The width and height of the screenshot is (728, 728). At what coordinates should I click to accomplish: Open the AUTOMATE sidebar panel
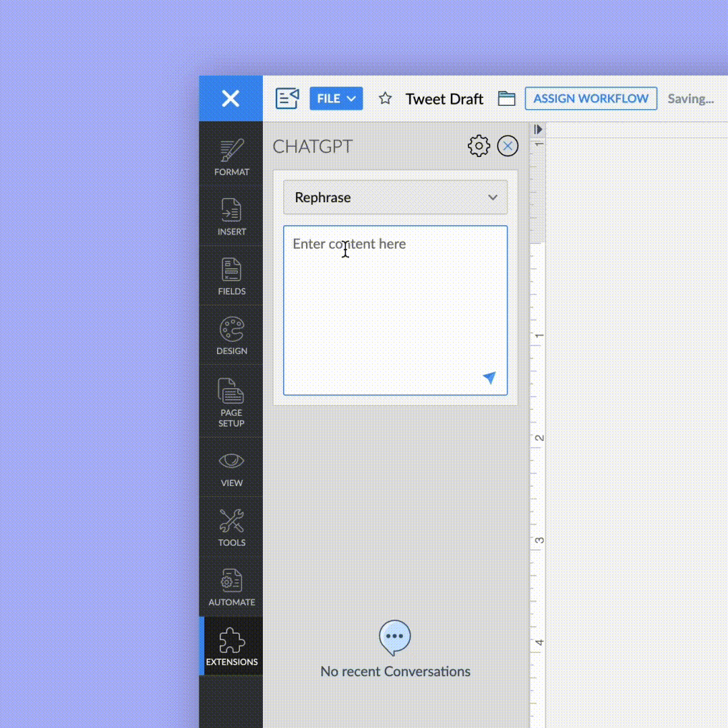(231, 587)
